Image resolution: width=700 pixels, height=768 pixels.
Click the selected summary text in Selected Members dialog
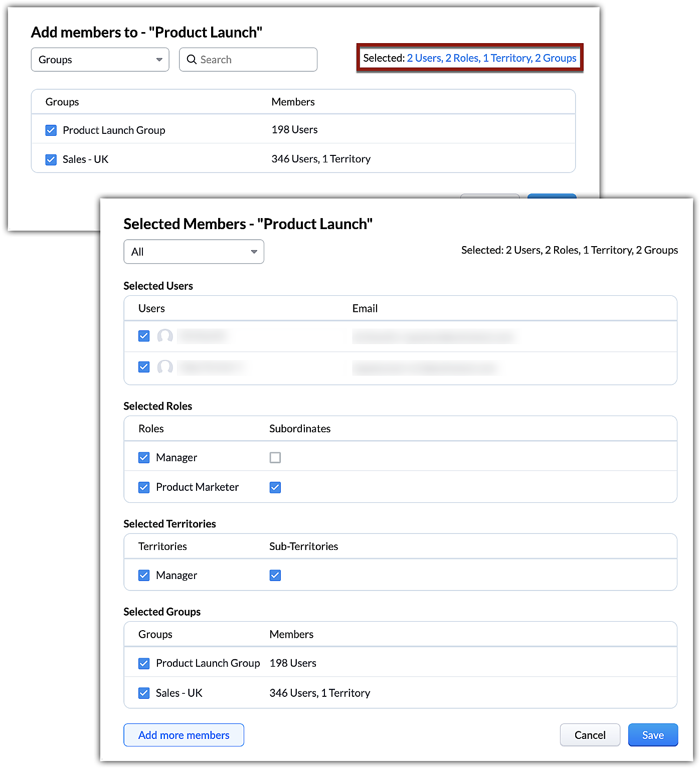(570, 250)
